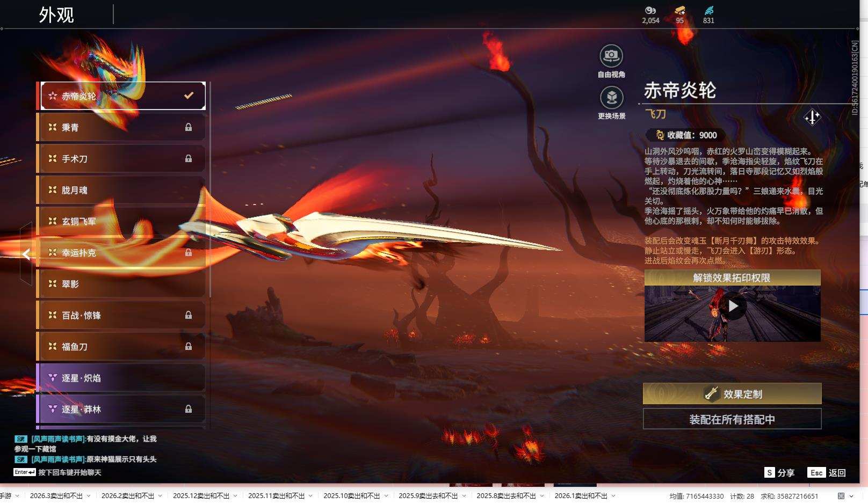Image resolution: width=868 pixels, height=504 pixels.
Task: Click the chat badge icon before 风声雨声读书声
Action: [20, 439]
